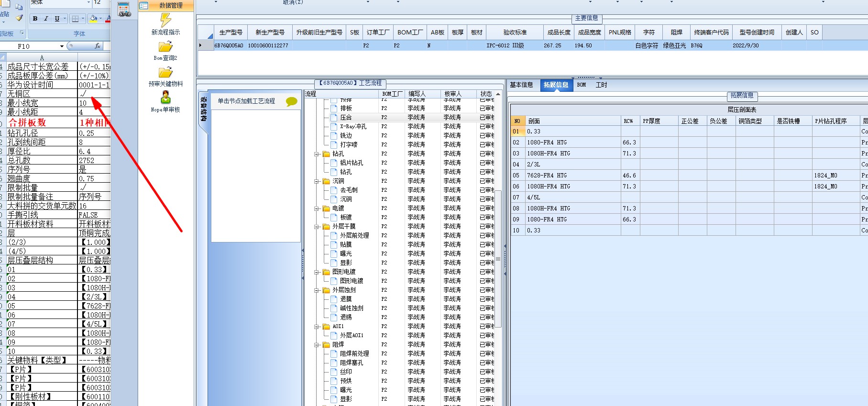This screenshot has height=406, width=868.
Task: Collapse the 电镀 tree node
Action: (317, 208)
